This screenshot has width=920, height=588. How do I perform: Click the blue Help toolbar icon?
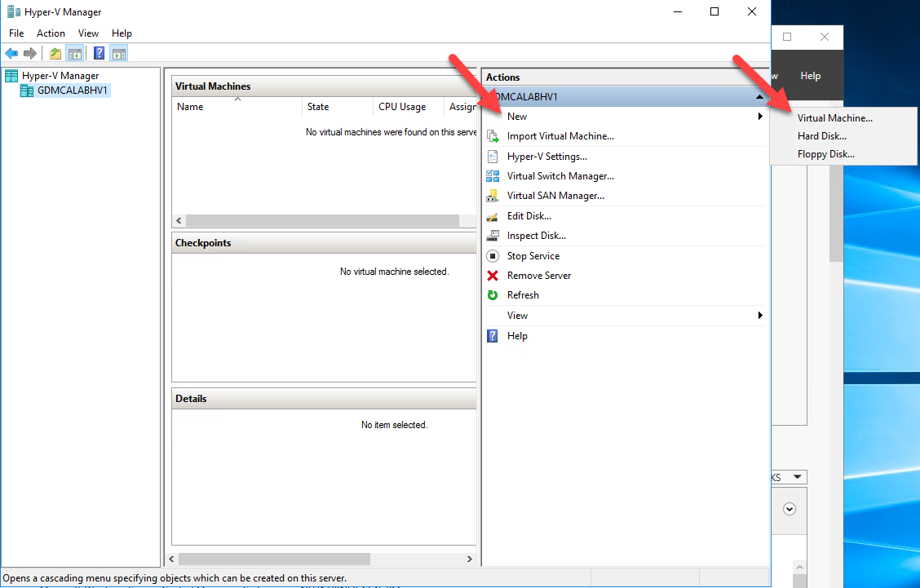tap(100, 54)
